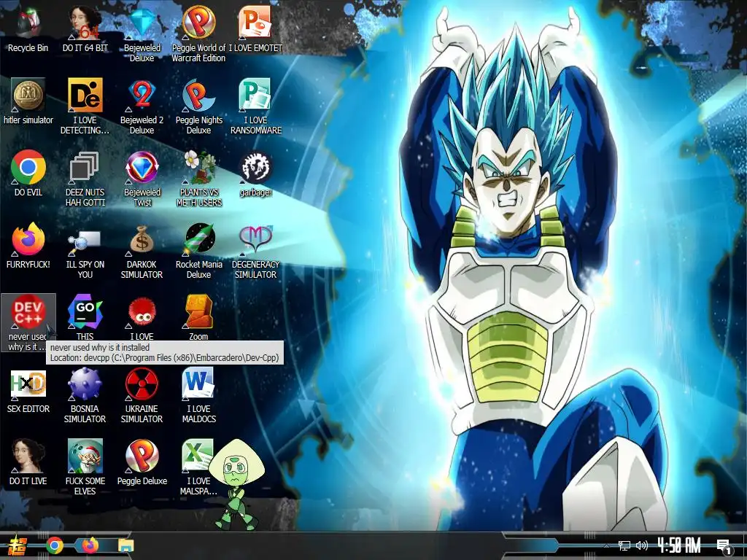This screenshot has height=560, width=747.
Task: Select the hitler simulator coin icon
Action: pos(28,96)
